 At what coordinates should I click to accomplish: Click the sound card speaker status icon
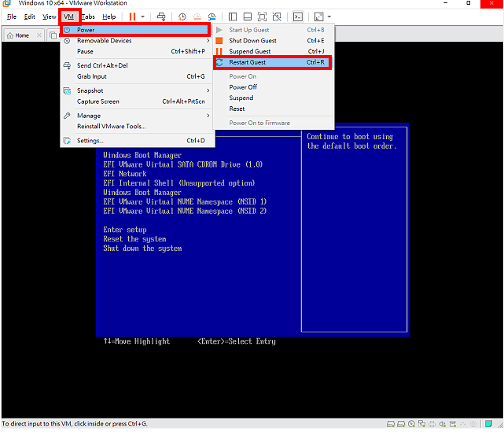(x=443, y=424)
